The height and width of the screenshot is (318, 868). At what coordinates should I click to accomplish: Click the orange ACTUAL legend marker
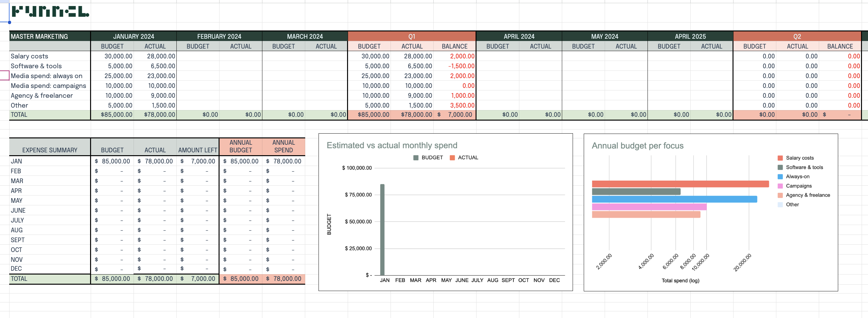click(x=452, y=158)
